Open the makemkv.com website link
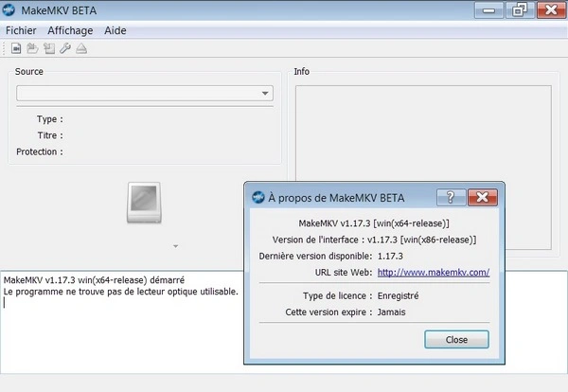Viewport: 568px width, 392px height. point(433,272)
